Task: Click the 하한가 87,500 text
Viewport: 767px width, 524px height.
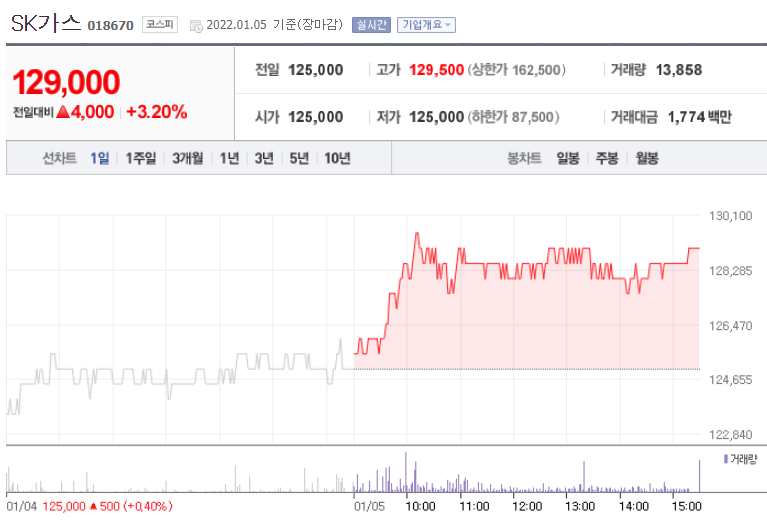Action: (513, 117)
